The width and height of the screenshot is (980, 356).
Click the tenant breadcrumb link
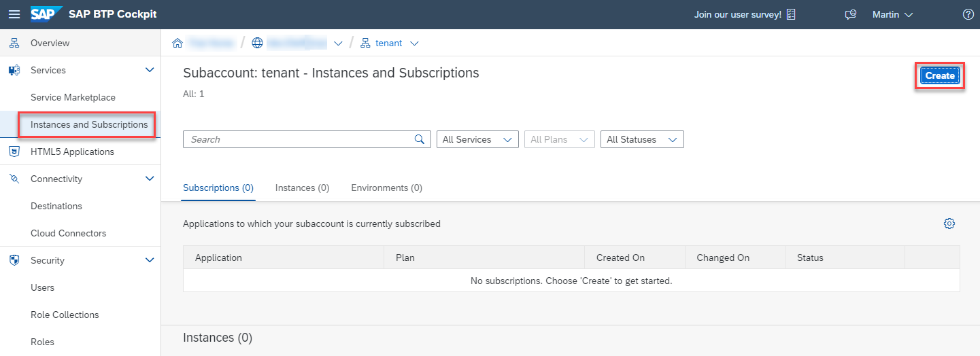388,43
